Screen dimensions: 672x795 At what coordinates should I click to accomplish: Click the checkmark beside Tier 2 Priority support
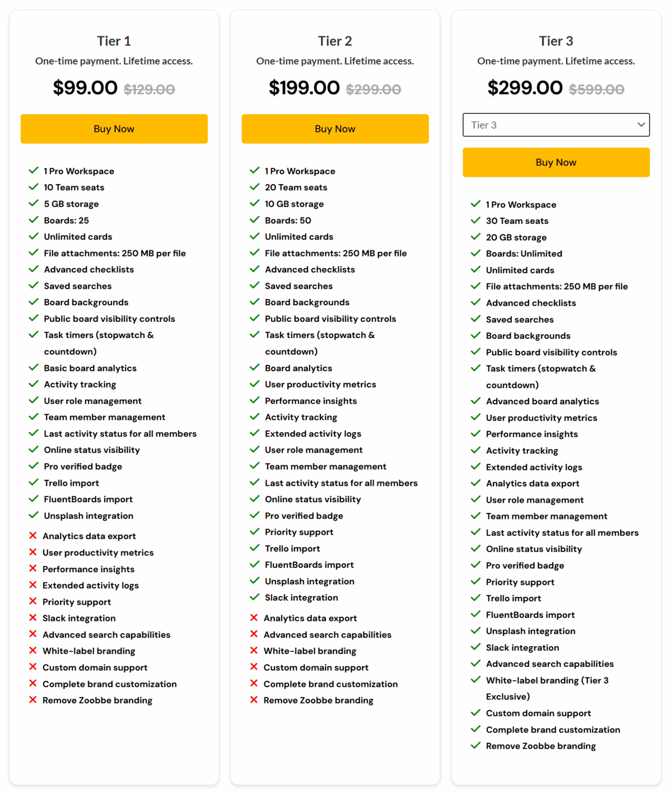(255, 531)
